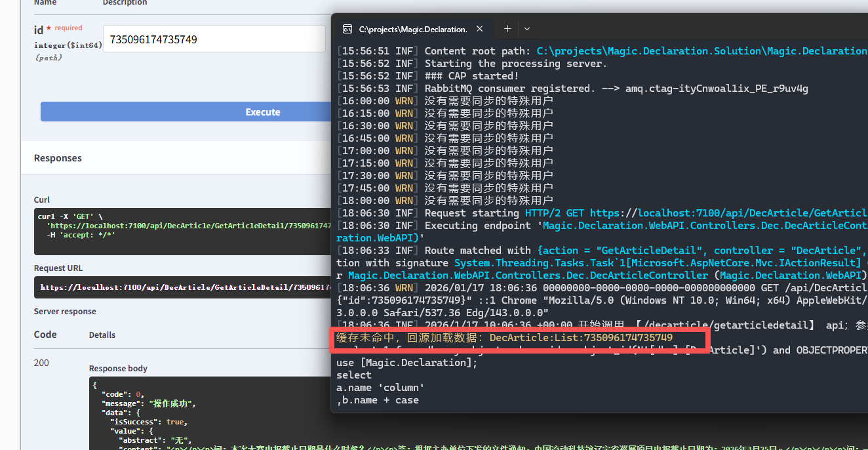Click the 16:00:00 WRN log line
Image resolution: width=868 pixels, height=450 pixels.
click(445, 101)
